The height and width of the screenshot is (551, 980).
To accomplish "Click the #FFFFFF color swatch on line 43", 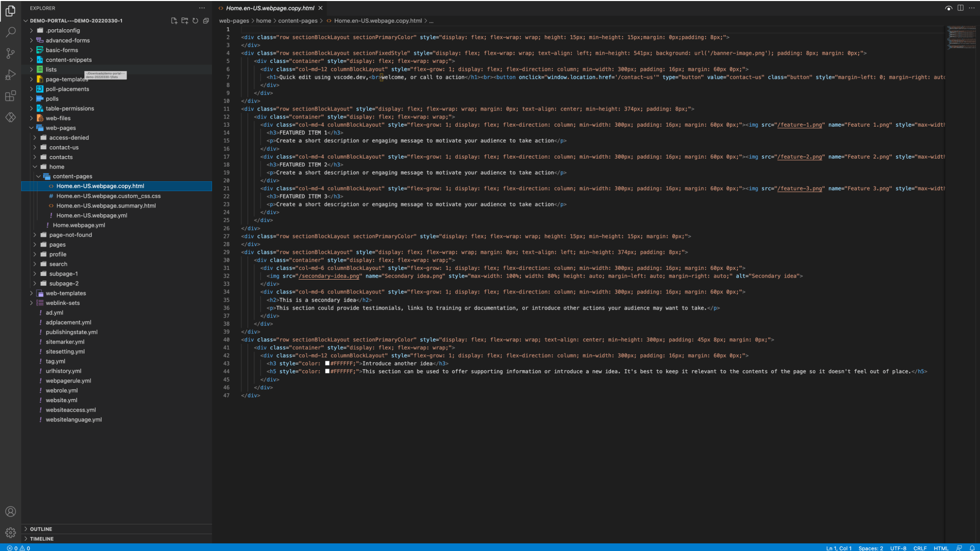I will pyautogui.click(x=327, y=363).
